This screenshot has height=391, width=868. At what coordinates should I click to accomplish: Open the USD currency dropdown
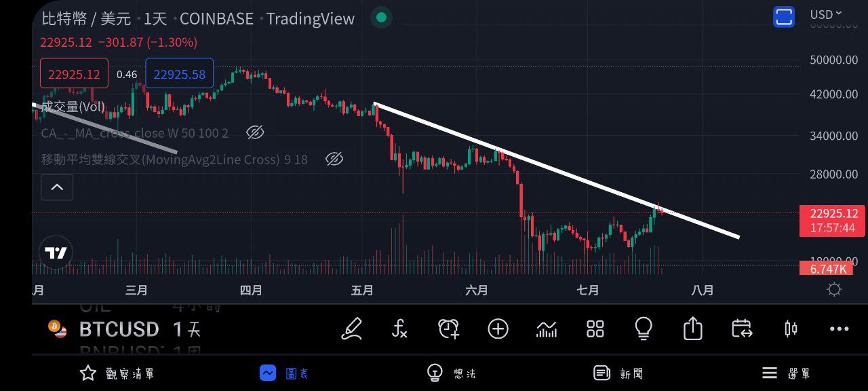[825, 14]
